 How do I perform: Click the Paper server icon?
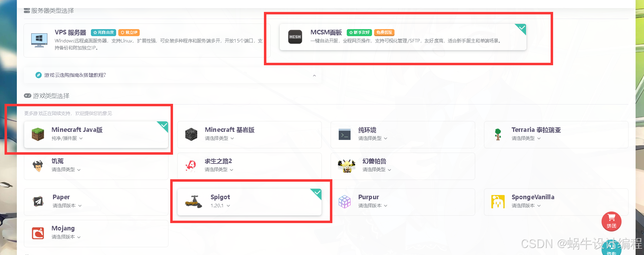point(38,201)
